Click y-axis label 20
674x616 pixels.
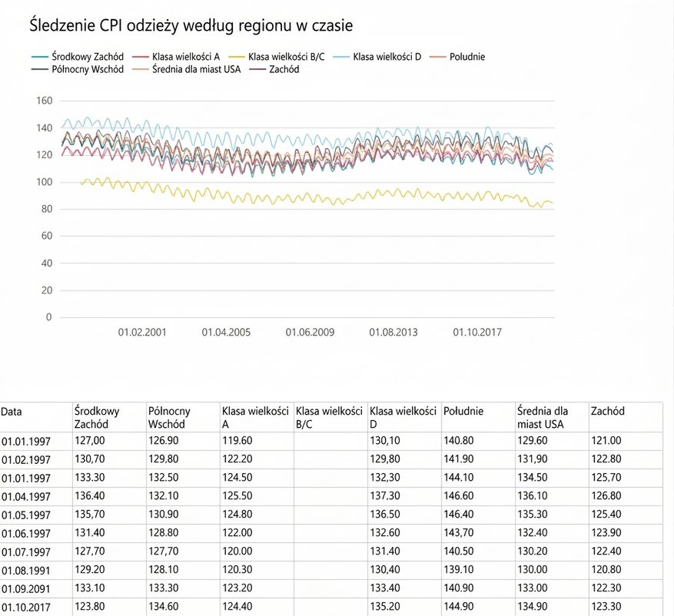coord(46,290)
